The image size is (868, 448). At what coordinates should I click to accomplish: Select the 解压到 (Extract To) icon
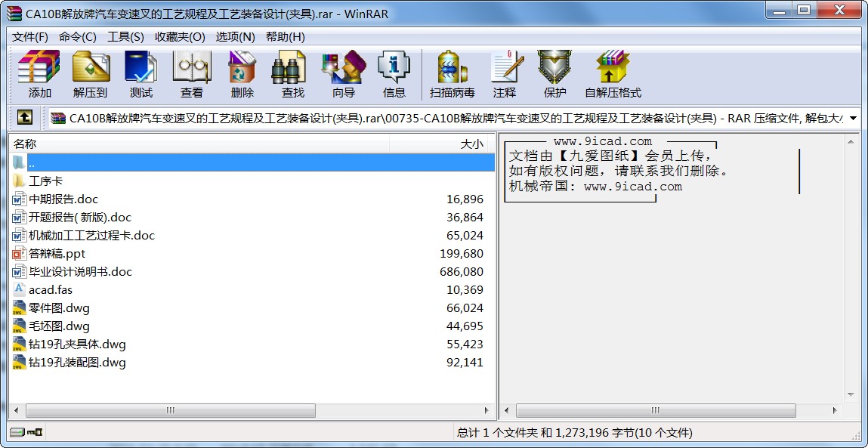coord(90,73)
